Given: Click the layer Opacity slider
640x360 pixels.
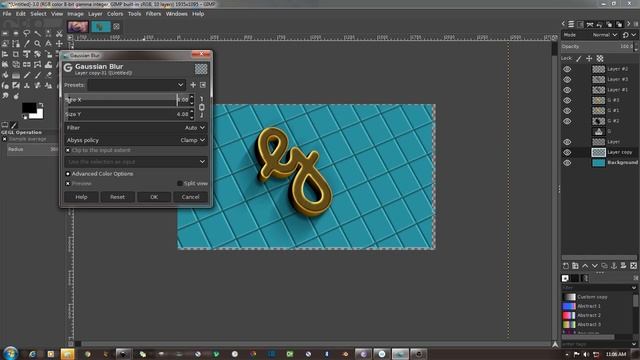Looking at the screenshot, I should point(597,47).
